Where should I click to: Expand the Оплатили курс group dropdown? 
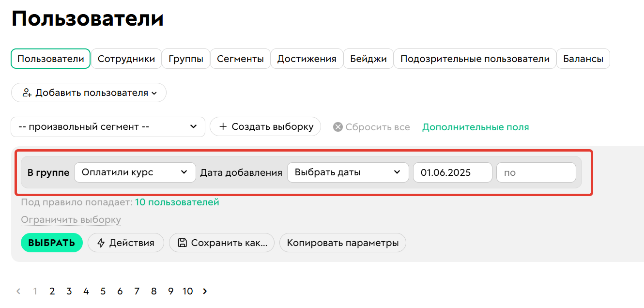pos(135,172)
